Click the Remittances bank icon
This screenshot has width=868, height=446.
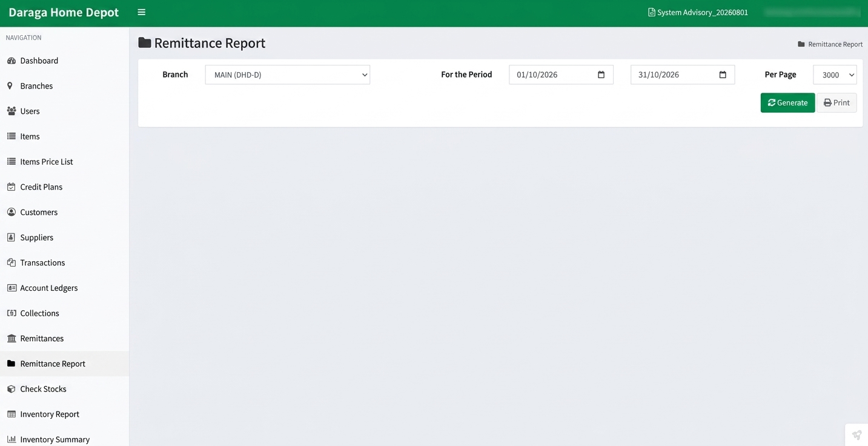pos(11,338)
